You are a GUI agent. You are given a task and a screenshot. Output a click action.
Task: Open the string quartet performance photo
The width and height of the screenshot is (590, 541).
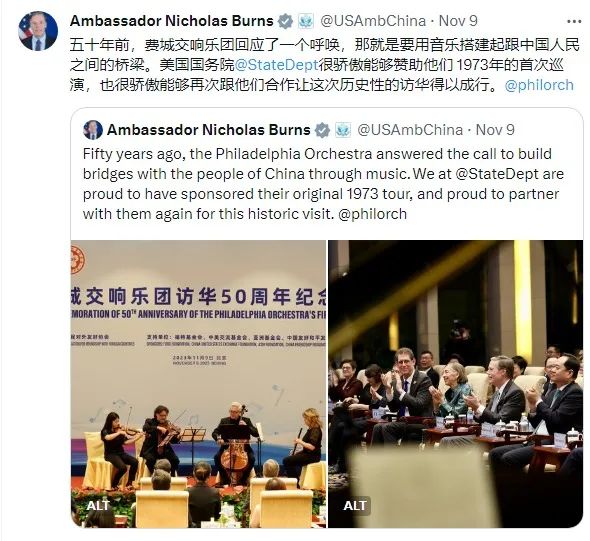pyautogui.click(x=198, y=384)
